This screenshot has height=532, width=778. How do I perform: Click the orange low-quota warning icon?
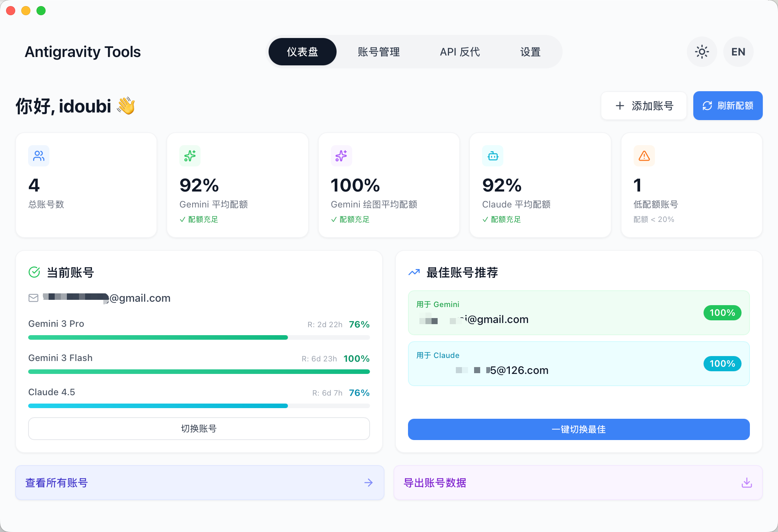tap(644, 156)
